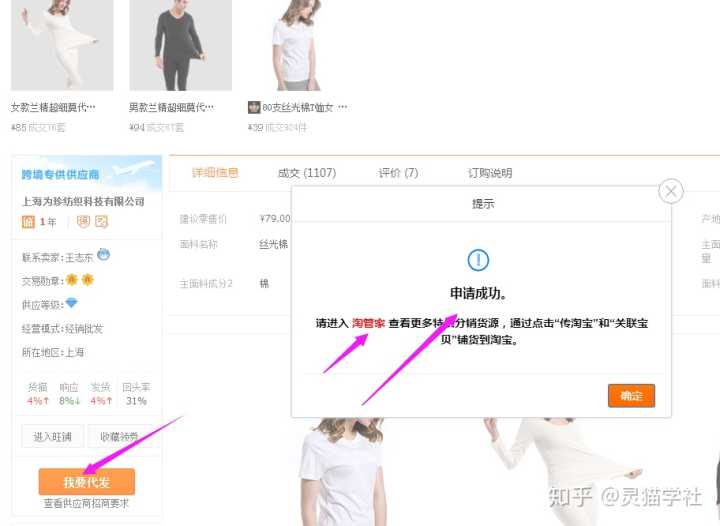Open the women's thermal set product thumbnail
This screenshot has height=526, width=720.
tap(62, 45)
